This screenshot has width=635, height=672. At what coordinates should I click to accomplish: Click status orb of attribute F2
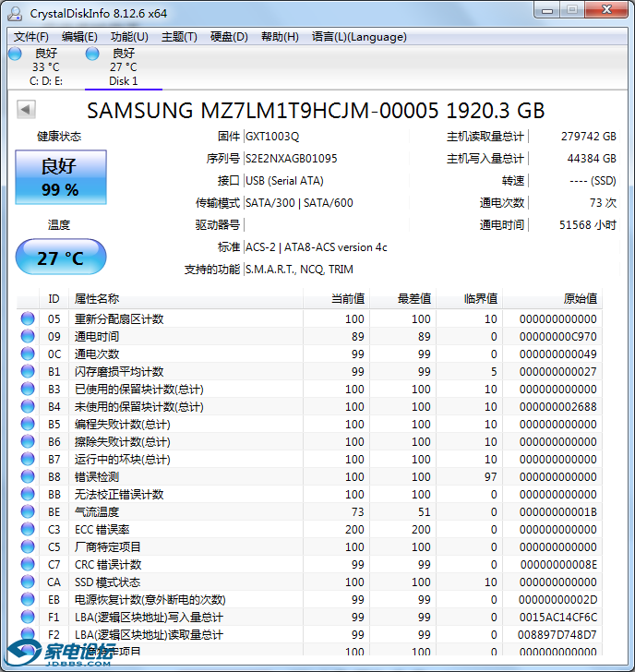[x=28, y=635]
